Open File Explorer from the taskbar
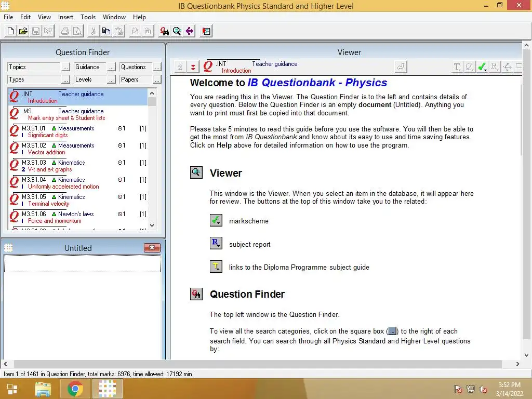Image resolution: width=532 pixels, height=399 pixels. point(43,389)
